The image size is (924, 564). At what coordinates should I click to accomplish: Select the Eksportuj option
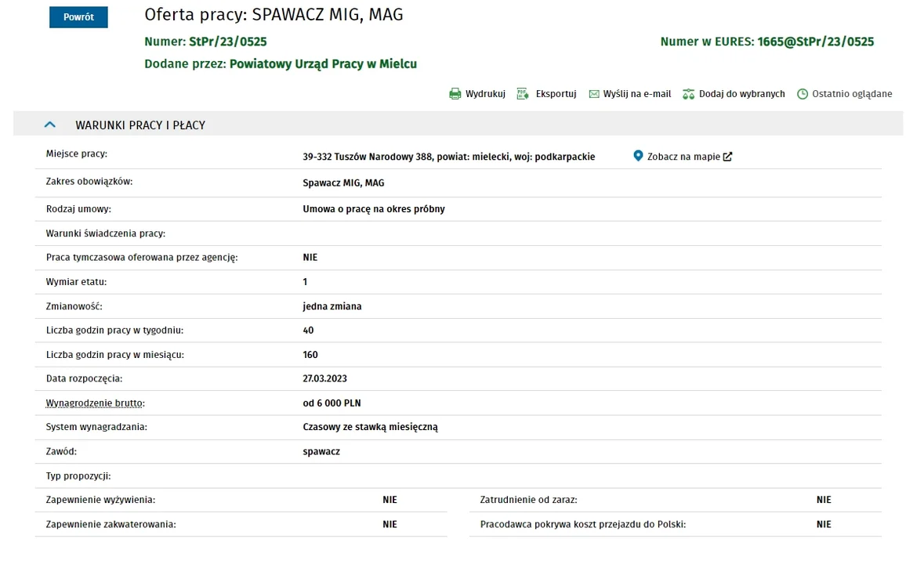[x=556, y=94]
